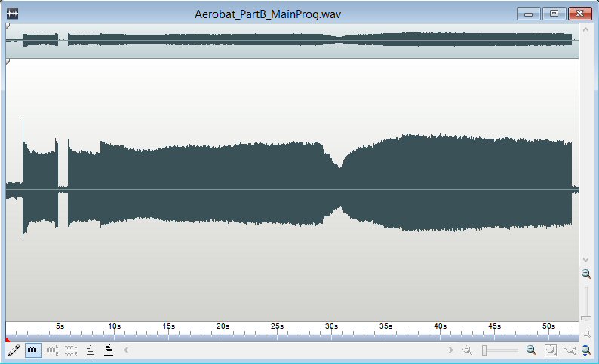Switch to separate L and R channels view
Image resolution: width=599 pixels, height=364 pixels.
pos(71,350)
